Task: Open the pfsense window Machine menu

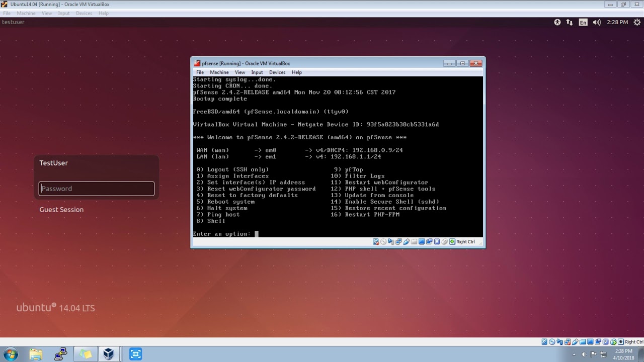Action: (x=219, y=72)
